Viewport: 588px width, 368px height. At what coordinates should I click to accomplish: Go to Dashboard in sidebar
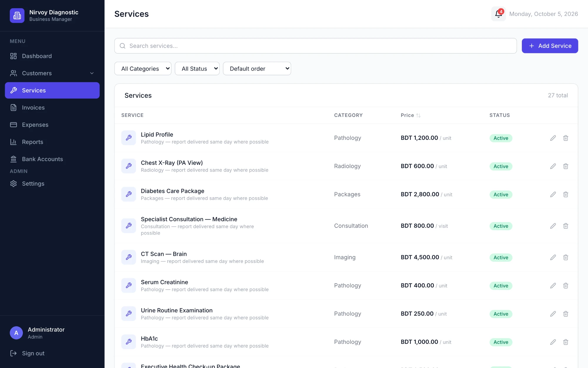click(52, 56)
